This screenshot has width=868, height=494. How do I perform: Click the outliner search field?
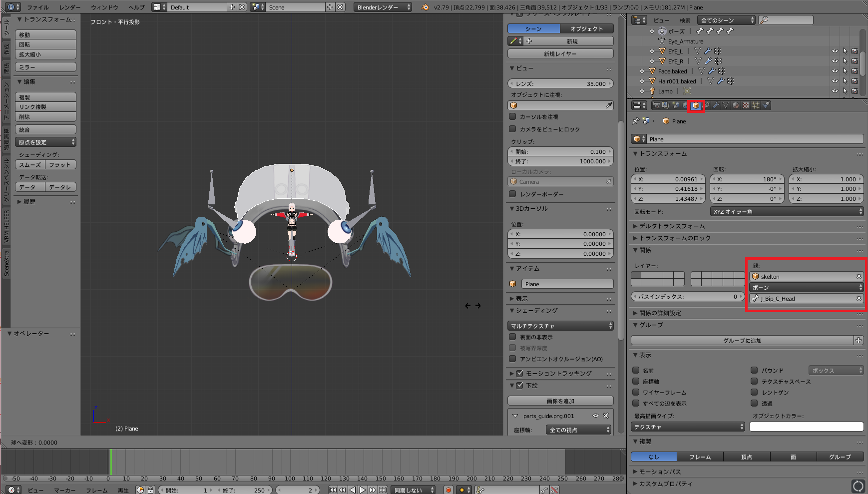tap(786, 20)
